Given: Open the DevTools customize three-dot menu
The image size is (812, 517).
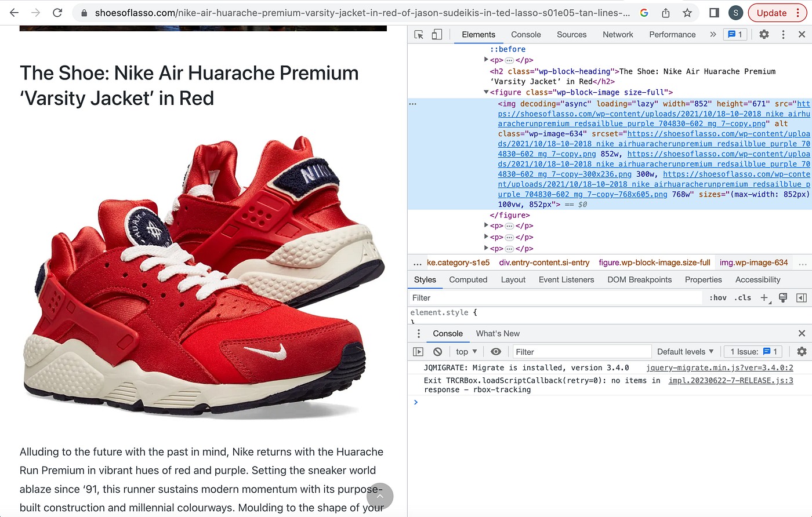Looking at the screenshot, I should [x=783, y=35].
